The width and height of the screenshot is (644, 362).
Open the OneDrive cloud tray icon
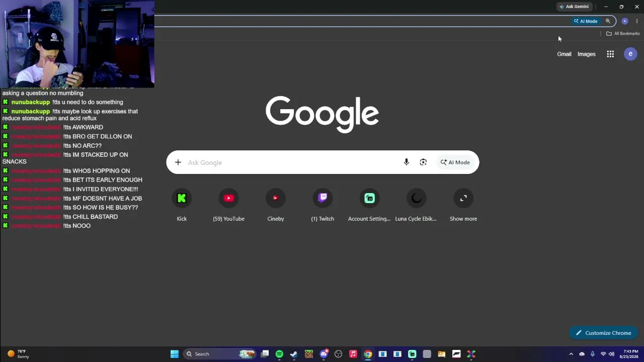point(582,354)
